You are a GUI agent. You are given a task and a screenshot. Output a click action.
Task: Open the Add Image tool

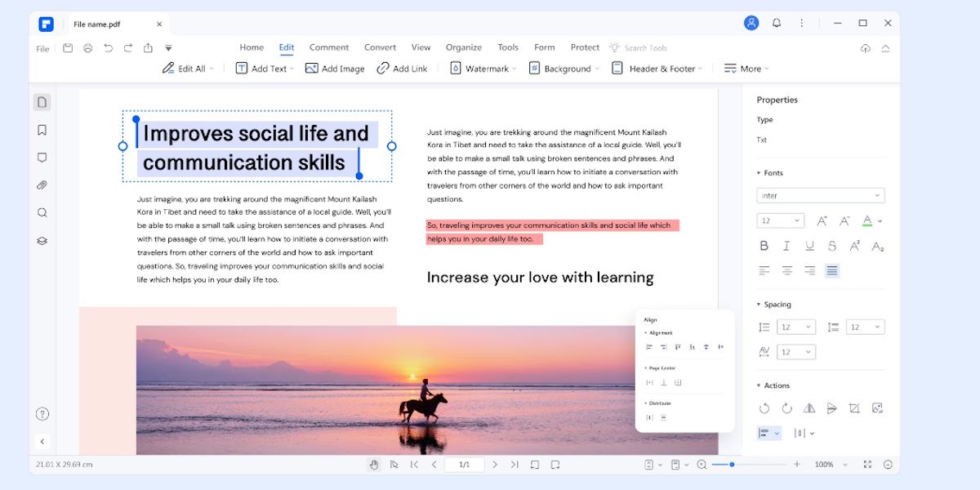coord(334,69)
